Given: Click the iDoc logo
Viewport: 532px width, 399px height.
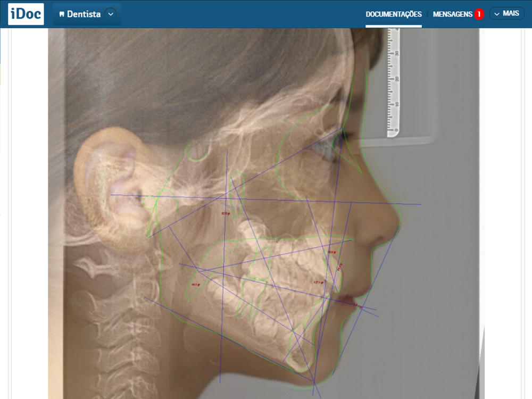Looking at the screenshot, I should (26, 14).
